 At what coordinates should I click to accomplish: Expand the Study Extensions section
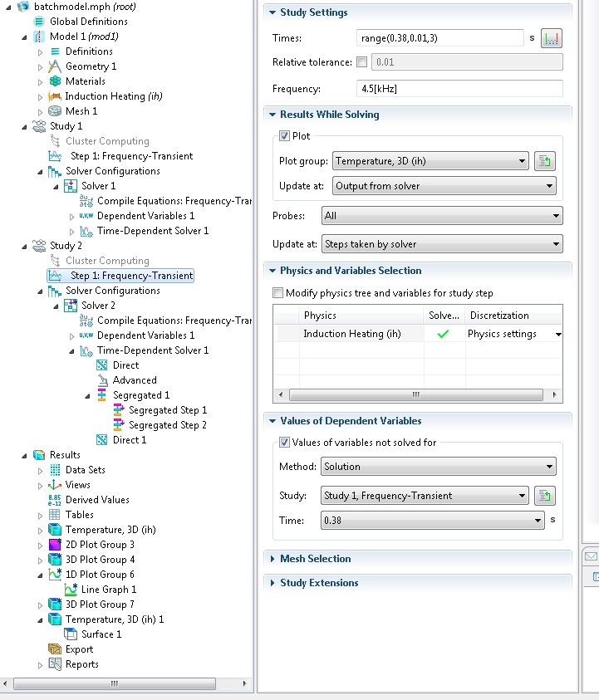(x=319, y=583)
